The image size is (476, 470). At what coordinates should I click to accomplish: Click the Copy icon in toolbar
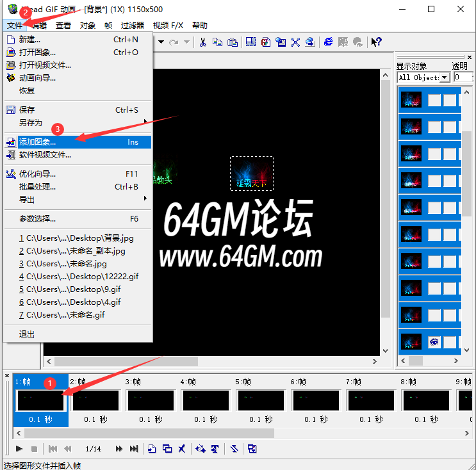tap(217, 42)
